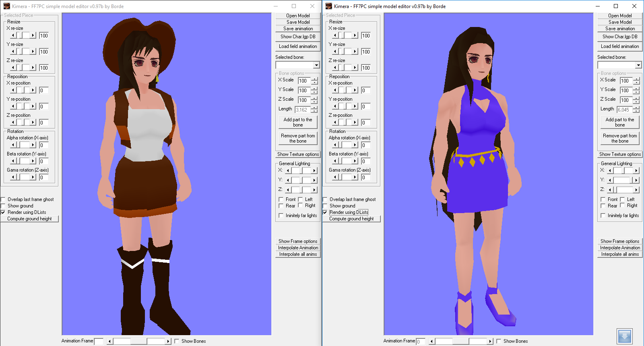Click General Lighting Y slider in left window
The width and height of the screenshot is (644, 346).
pyautogui.click(x=301, y=180)
